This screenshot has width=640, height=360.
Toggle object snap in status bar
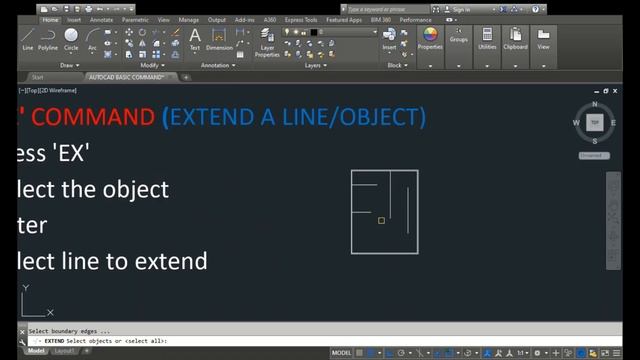(x=449, y=353)
